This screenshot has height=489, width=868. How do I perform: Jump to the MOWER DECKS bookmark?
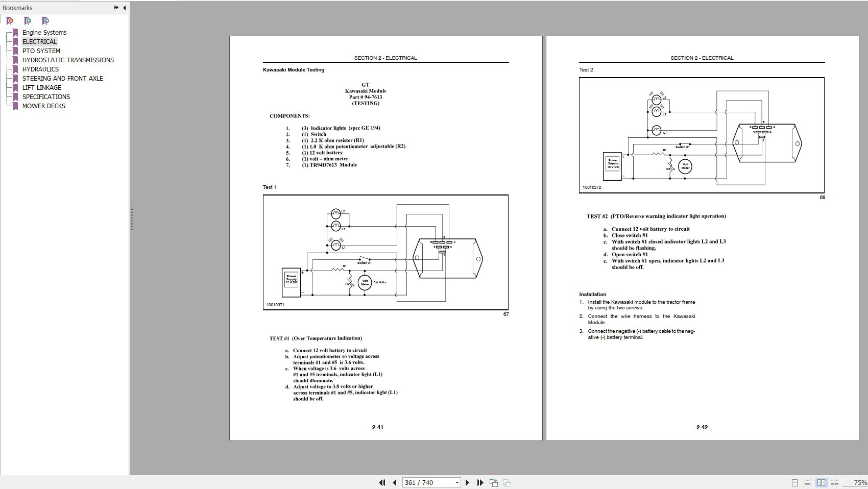[43, 106]
